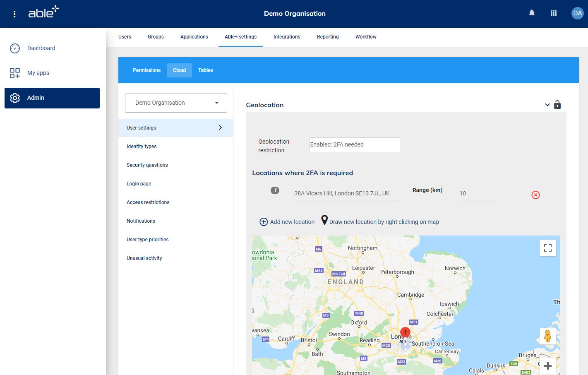Open Geolocation restriction dropdown

pyautogui.click(x=355, y=145)
